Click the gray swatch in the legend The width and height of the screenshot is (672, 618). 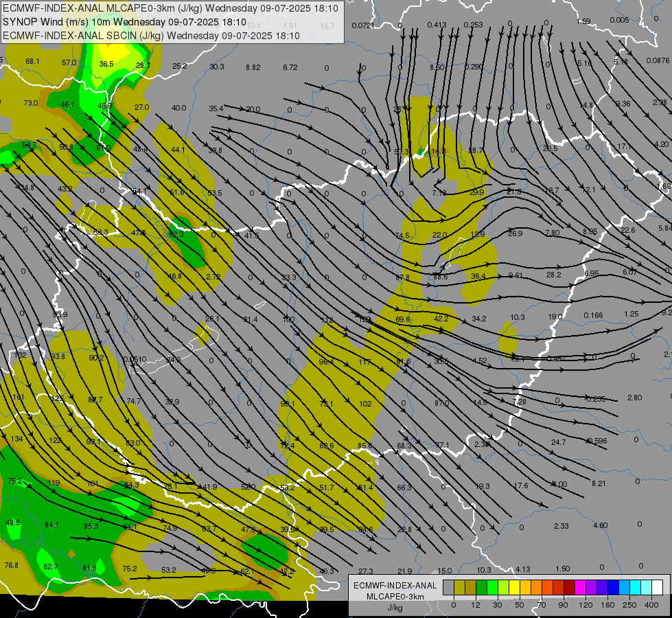click(448, 587)
